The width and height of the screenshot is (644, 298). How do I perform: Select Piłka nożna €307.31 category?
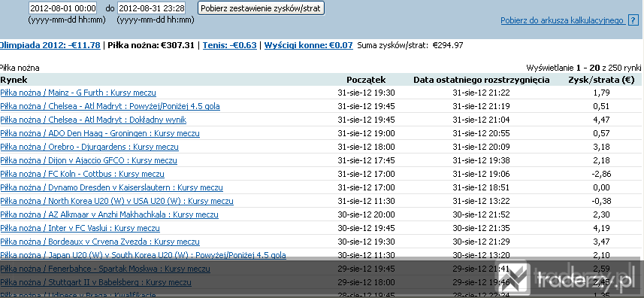[x=151, y=45]
